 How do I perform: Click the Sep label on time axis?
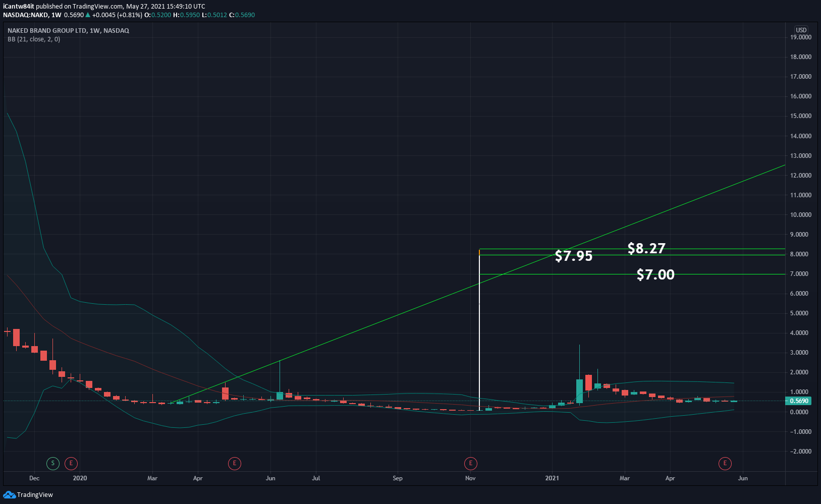(x=398, y=478)
